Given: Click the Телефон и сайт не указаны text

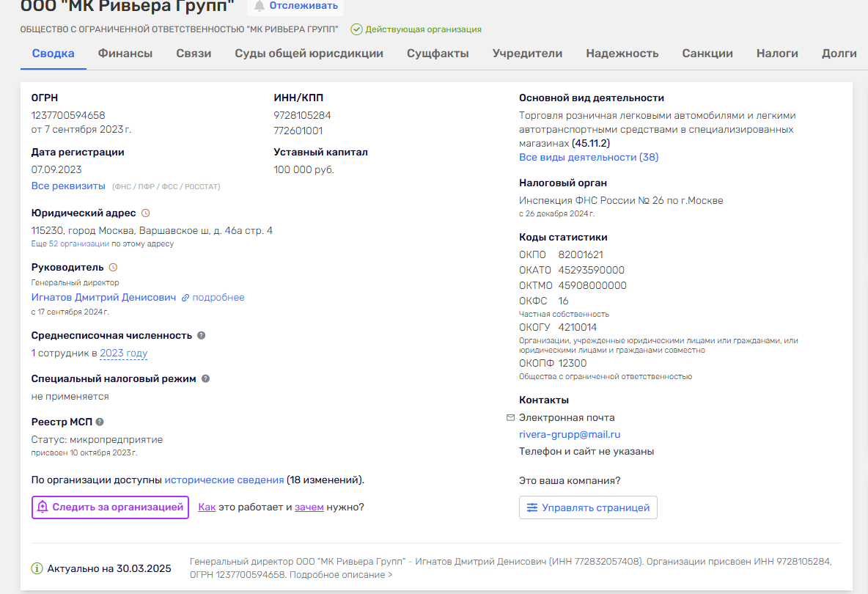Looking at the screenshot, I should pos(586,452).
